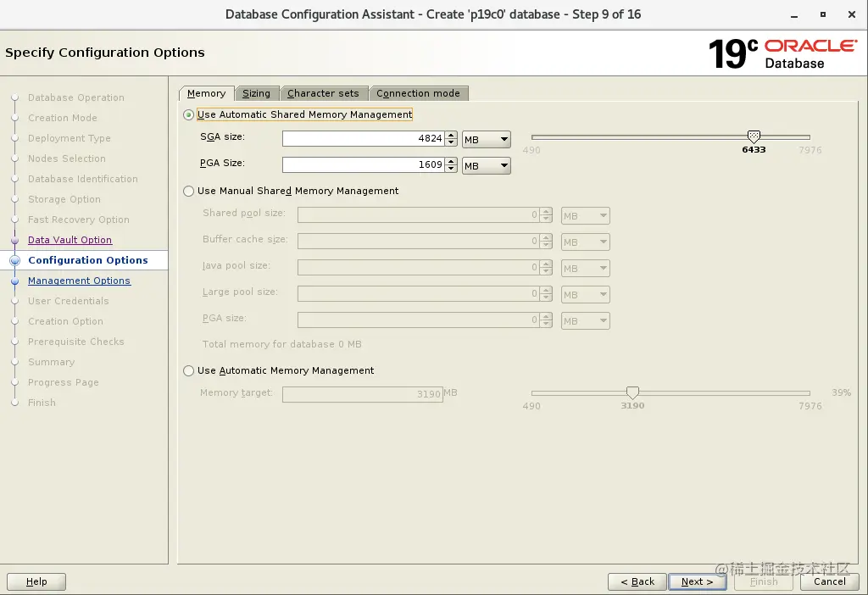Image resolution: width=868 pixels, height=595 pixels.
Task: Open the Buffer cache size unit dropdown
Action: click(586, 242)
